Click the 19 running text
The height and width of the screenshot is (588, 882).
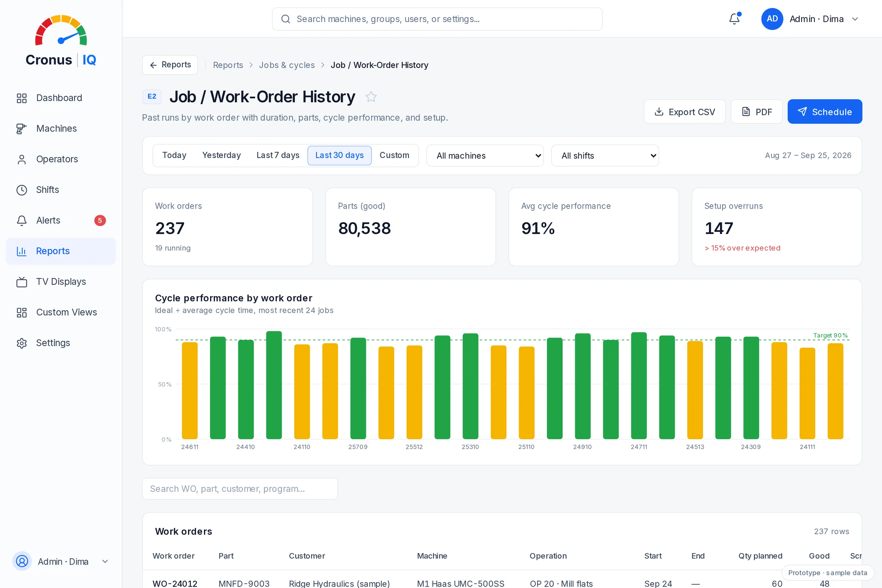[173, 248]
